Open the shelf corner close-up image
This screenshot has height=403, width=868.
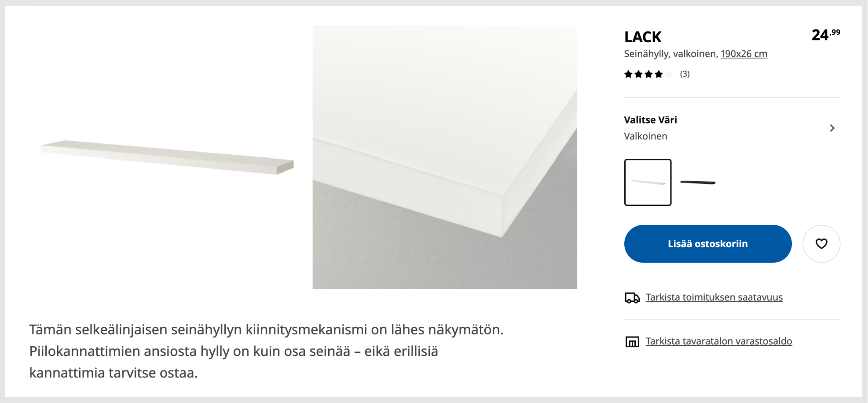(445, 157)
